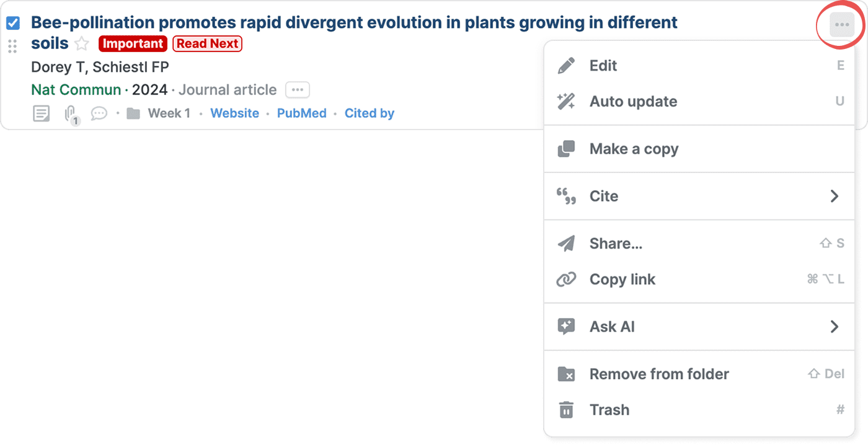Choose Share... from the menu
The image size is (868, 445).
click(x=615, y=244)
